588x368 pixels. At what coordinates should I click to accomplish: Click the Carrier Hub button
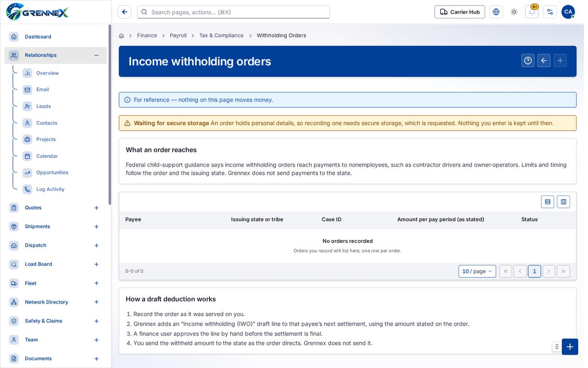pyautogui.click(x=460, y=12)
